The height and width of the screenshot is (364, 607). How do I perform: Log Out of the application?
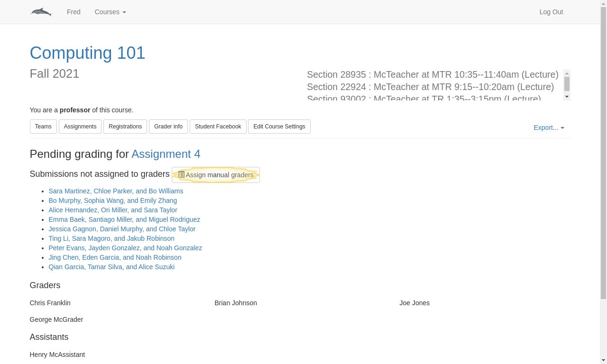[551, 12]
